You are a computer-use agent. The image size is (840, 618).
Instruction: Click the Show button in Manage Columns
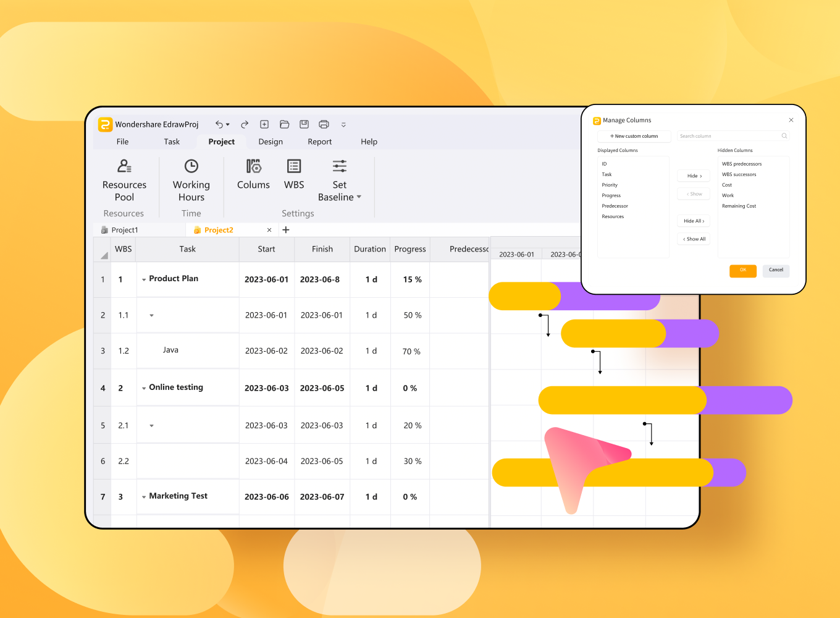[x=694, y=194]
